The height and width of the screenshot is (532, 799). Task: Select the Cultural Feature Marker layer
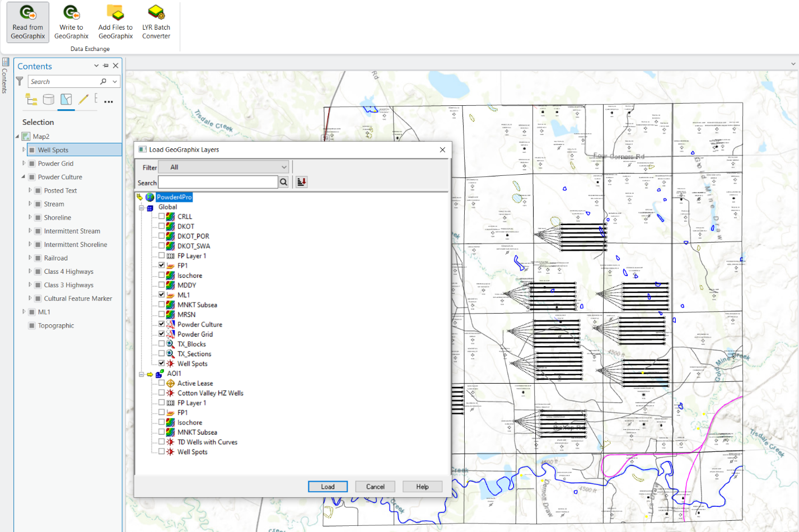coord(78,298)
